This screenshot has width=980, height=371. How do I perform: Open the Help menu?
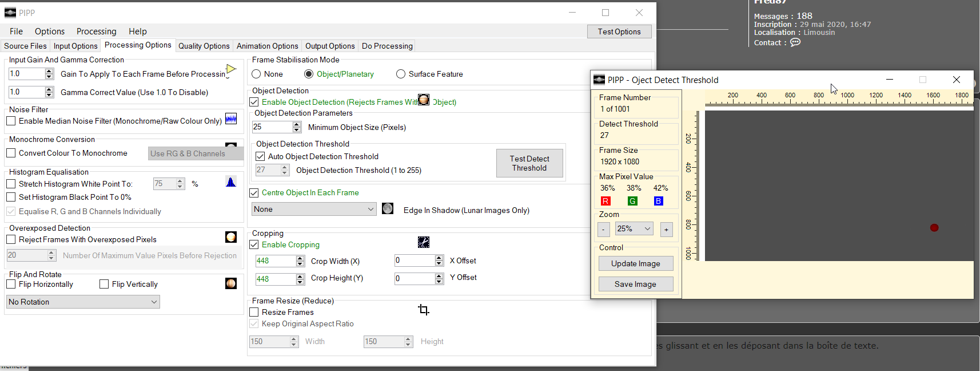138,31
